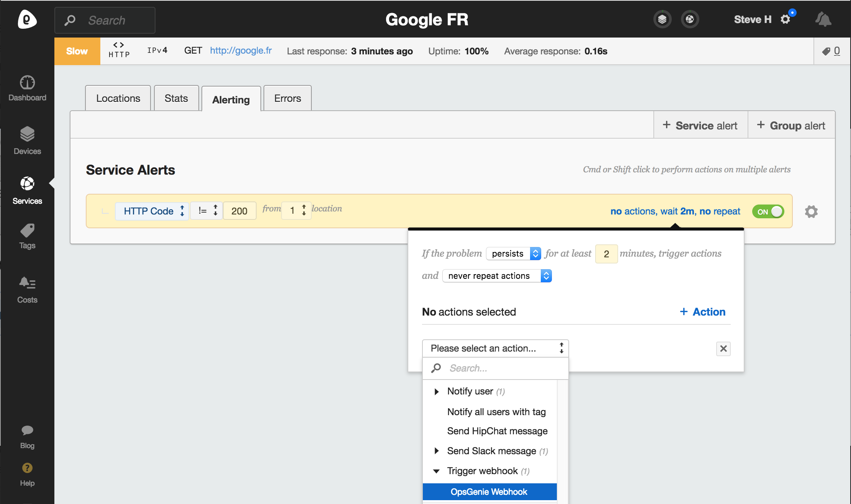Expand the Trigger webhook option

[x=437, y=470]
